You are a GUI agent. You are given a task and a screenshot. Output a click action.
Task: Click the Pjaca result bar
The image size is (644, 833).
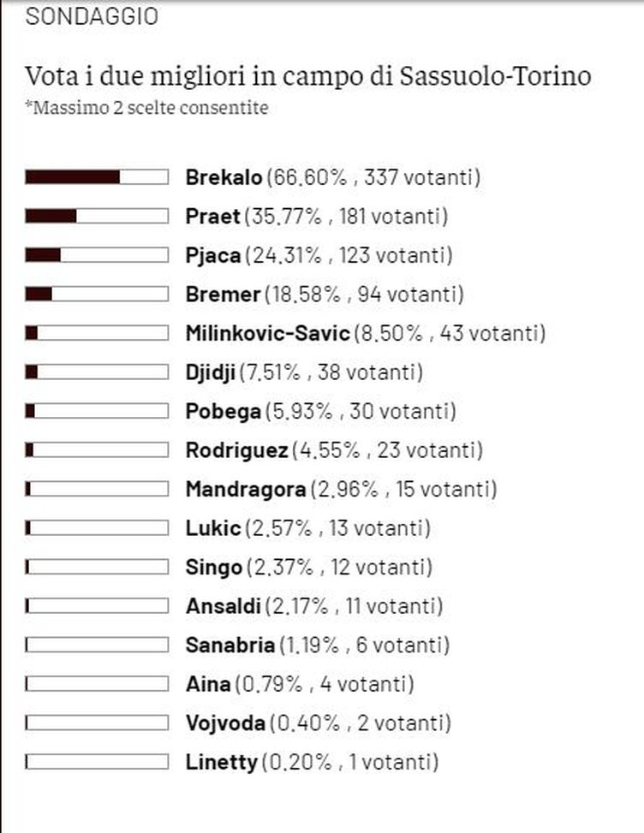pos(97,255)
